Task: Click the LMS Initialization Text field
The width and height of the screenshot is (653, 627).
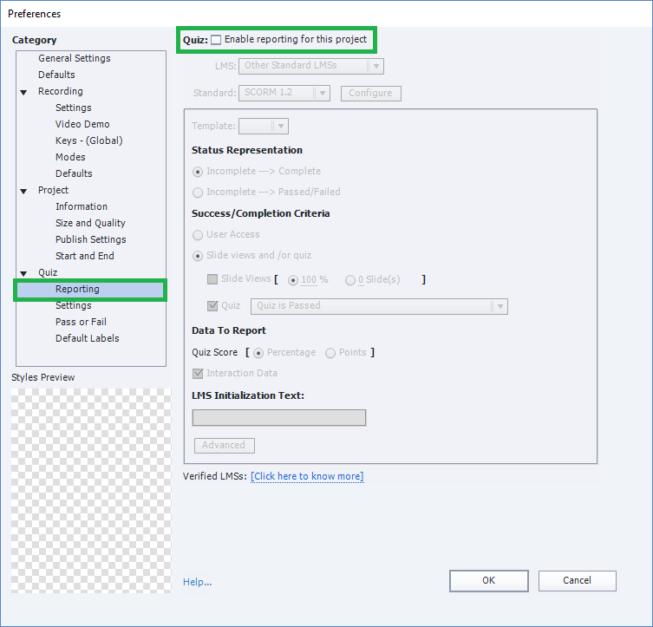Action: (x=279, y=418)
